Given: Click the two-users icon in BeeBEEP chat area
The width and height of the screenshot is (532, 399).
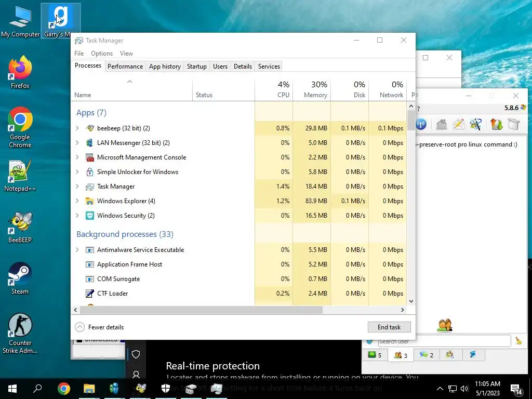Looking at the screenshot, I should (445, 325).
